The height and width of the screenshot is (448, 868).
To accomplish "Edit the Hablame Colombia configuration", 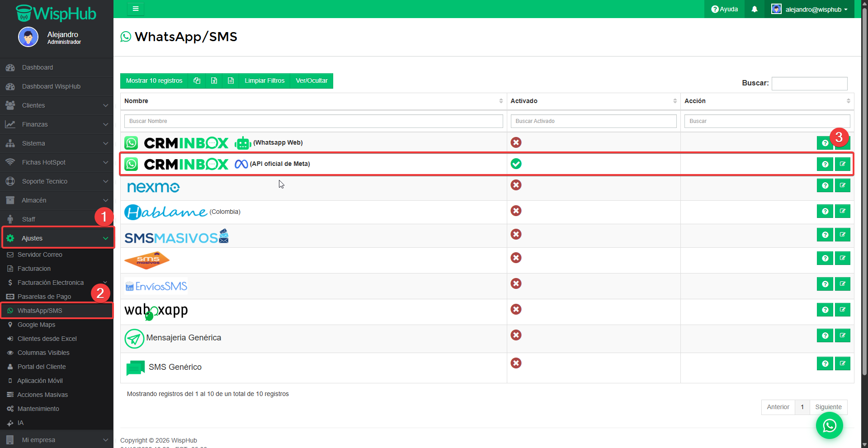I will point(843,211).
